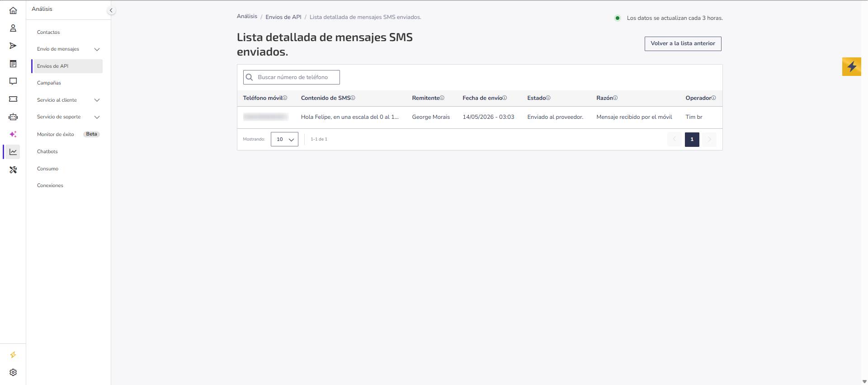Show info for Razón column
Screen dimensions: 868x385
(615, 98)
